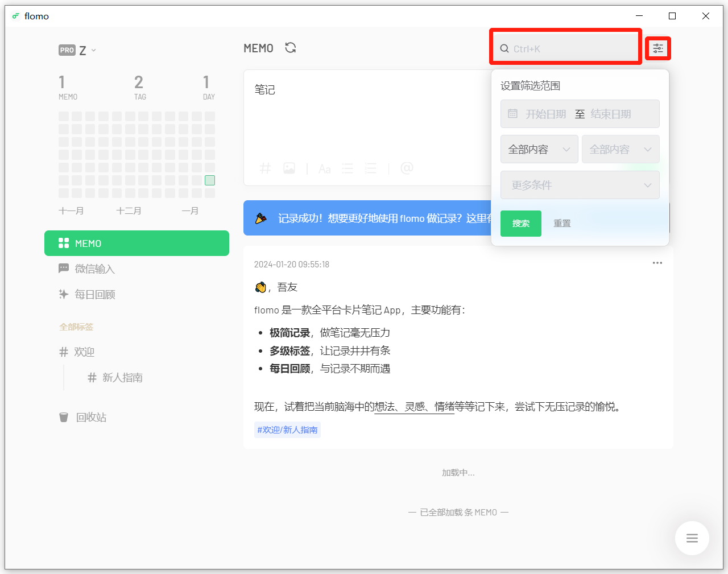Add a bulleted list in the editor

pos(348,168)
